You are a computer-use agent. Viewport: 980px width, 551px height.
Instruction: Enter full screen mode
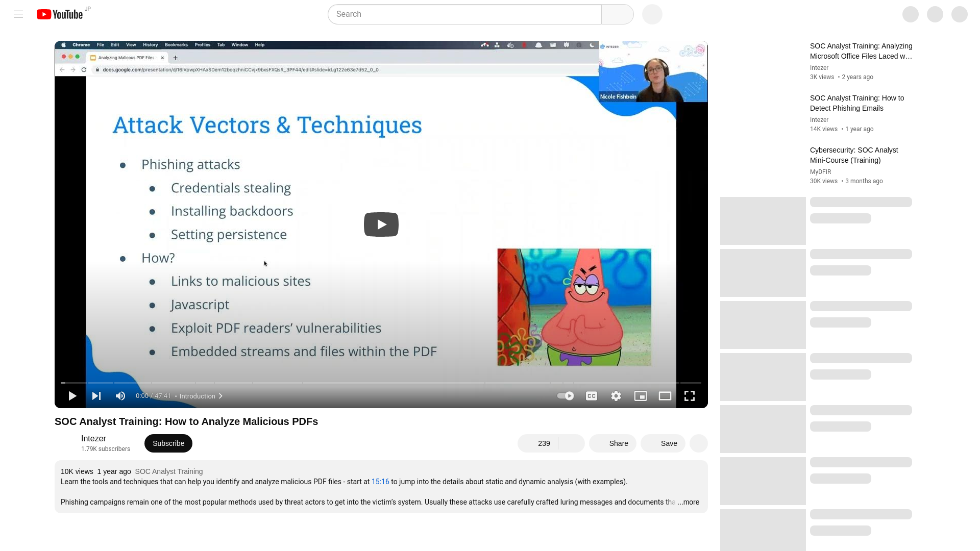pyautogui.click(x=690, y=396)
